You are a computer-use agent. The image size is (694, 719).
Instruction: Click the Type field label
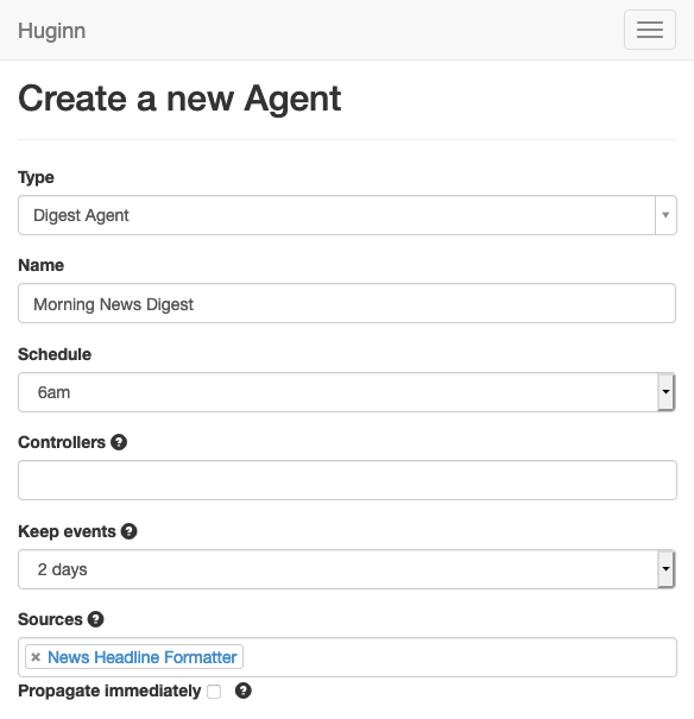pos(36,177)
